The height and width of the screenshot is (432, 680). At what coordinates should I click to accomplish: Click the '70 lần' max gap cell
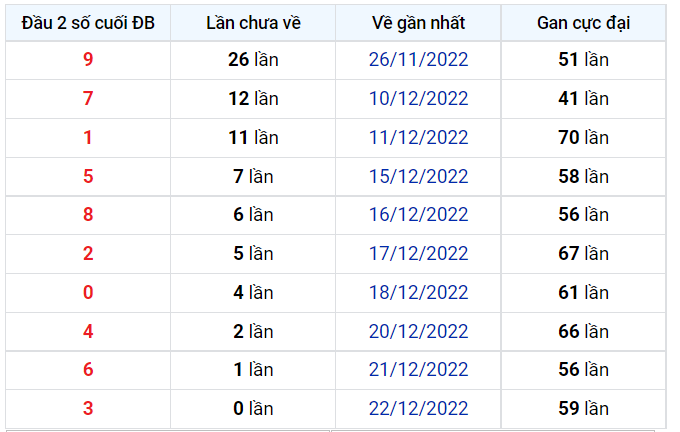click(583, 138)
